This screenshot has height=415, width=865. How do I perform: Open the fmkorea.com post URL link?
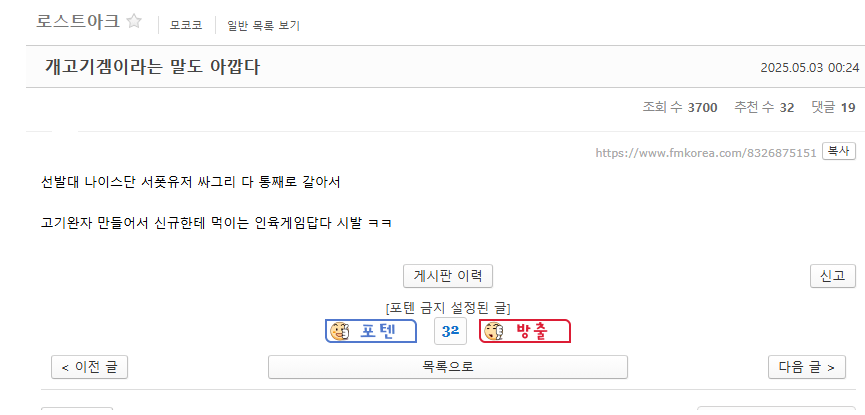click(706, 153)
